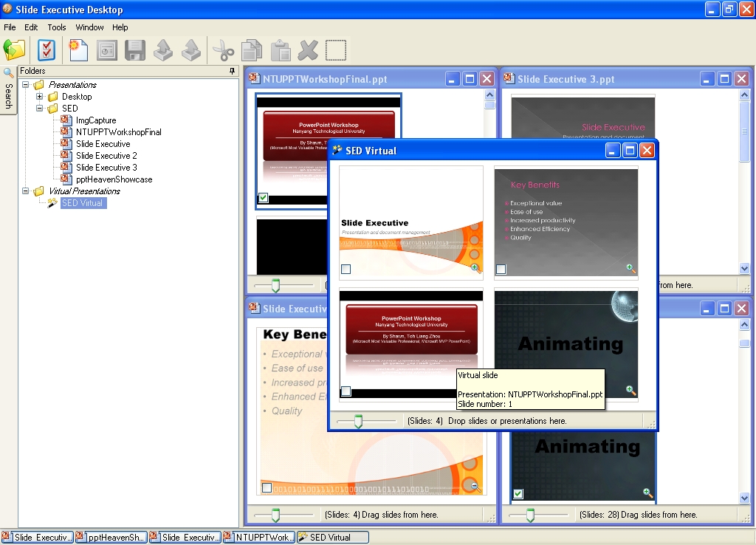This screenshot has height=545, width=756.
Task: Open the Help menu
Action: (x=120, y=27)
